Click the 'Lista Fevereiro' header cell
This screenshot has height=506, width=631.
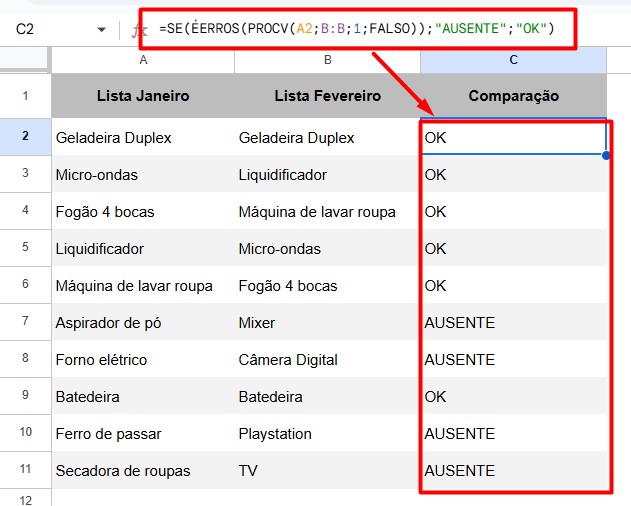328,96
